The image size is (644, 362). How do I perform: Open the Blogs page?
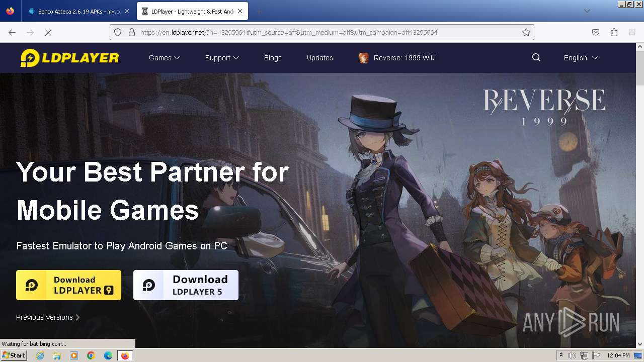point(273,58)
